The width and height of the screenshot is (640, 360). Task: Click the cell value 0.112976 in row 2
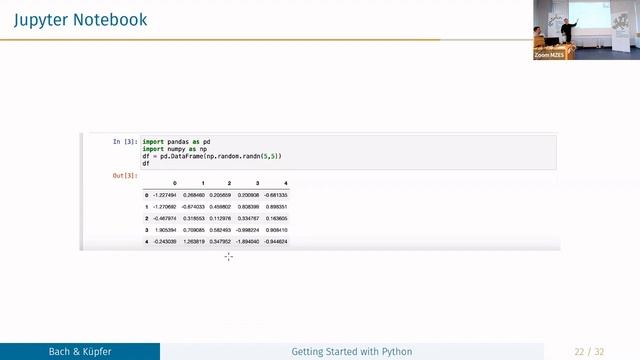click(220, 218)
